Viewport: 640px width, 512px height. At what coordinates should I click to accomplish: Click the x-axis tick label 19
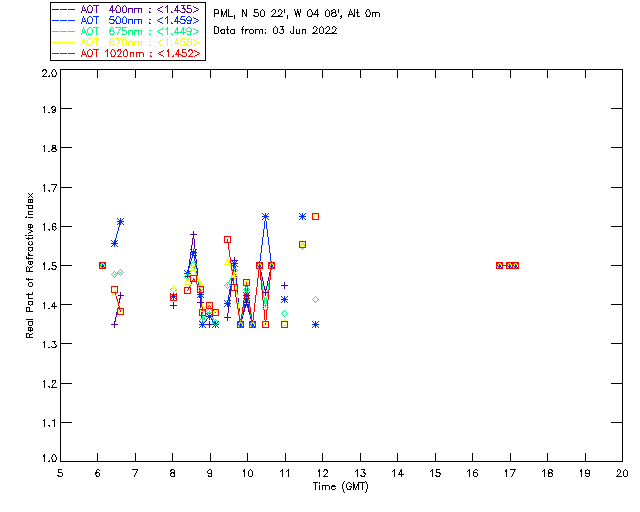click(585, 473)
